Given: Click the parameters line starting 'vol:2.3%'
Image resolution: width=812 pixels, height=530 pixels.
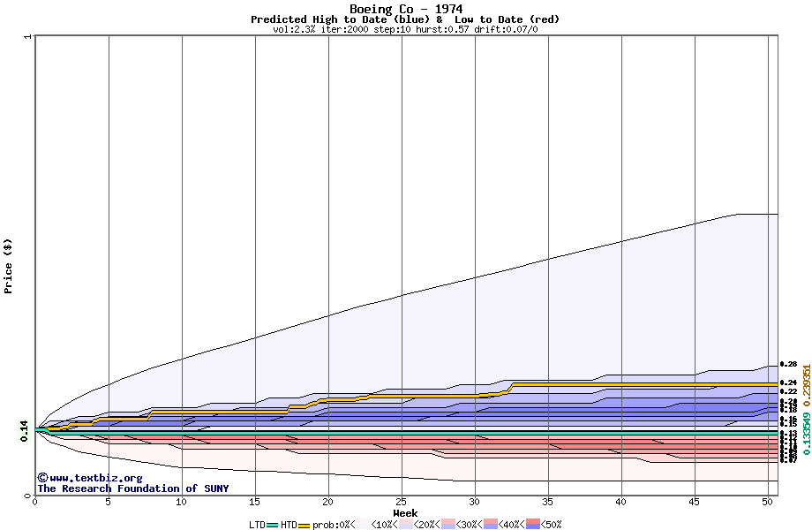Looking at the screenshot, I should (x=405, y=29).
